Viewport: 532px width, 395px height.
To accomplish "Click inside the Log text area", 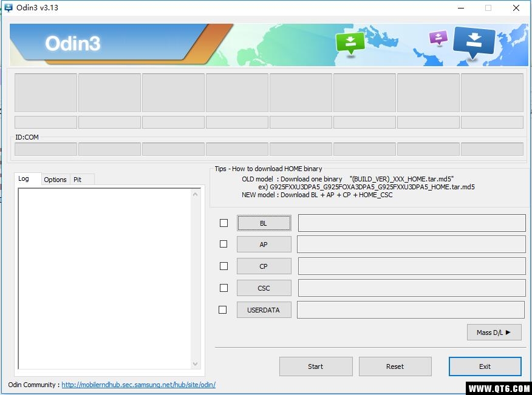I will 104,279.
